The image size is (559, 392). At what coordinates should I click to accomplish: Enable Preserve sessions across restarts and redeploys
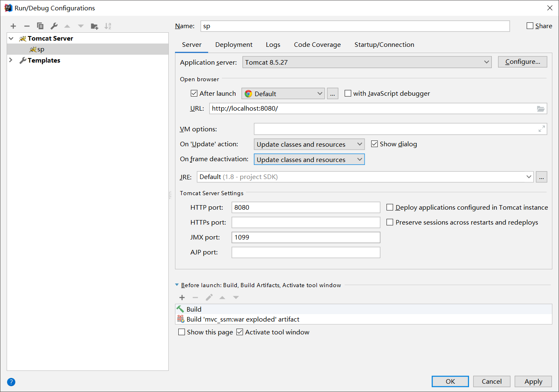390,222
